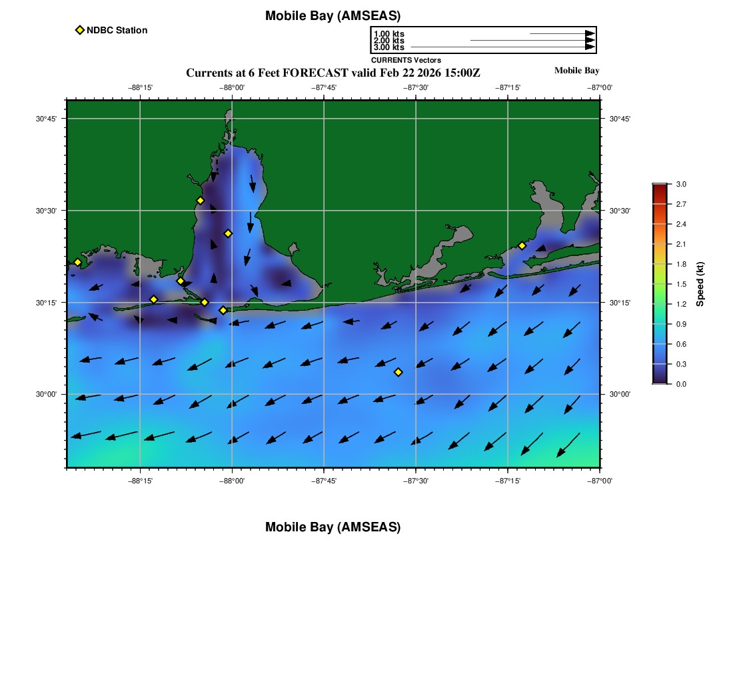The width and height of the screenshot is (733, 700).
Task: Select the southernmost station diamond at the bay mouth
Action: [x=223, y=310]
